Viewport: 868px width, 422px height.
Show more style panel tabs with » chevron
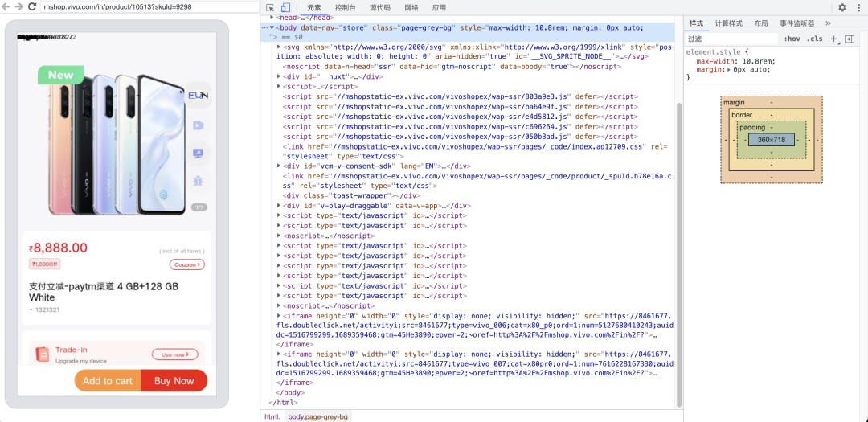(x=828, y=23)
